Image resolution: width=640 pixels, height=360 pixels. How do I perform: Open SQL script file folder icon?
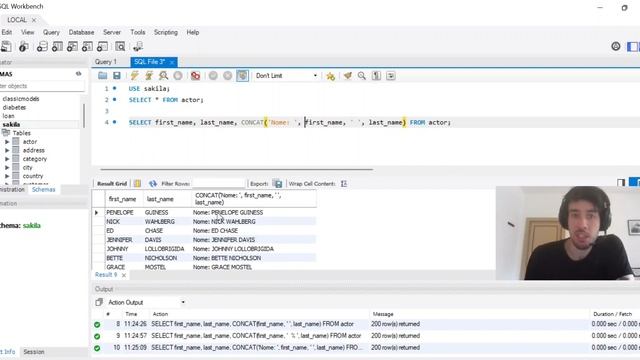click(102, 76)
